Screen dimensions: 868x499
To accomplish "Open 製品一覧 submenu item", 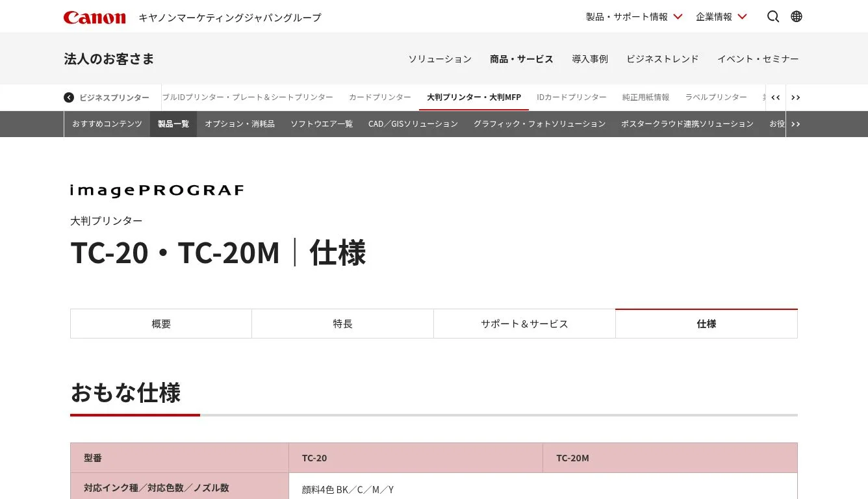I will pyautogui.click(x=173, y=124).
